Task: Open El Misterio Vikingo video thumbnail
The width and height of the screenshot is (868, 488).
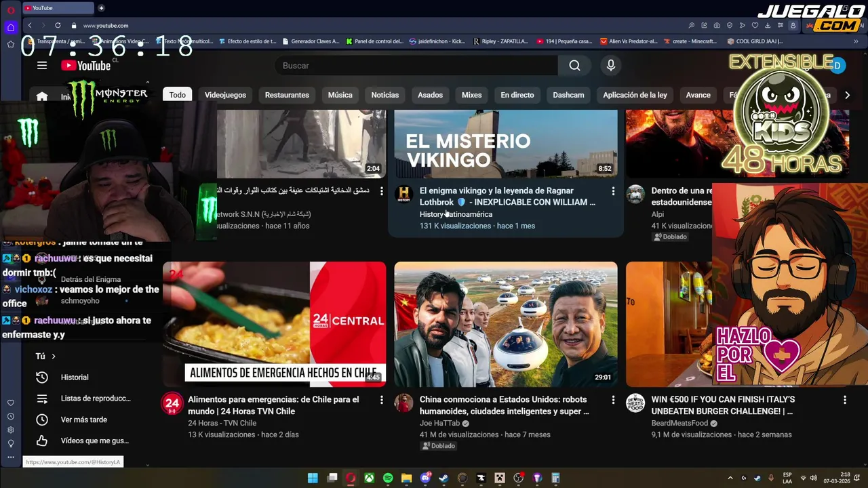Action: pos(506,144)
